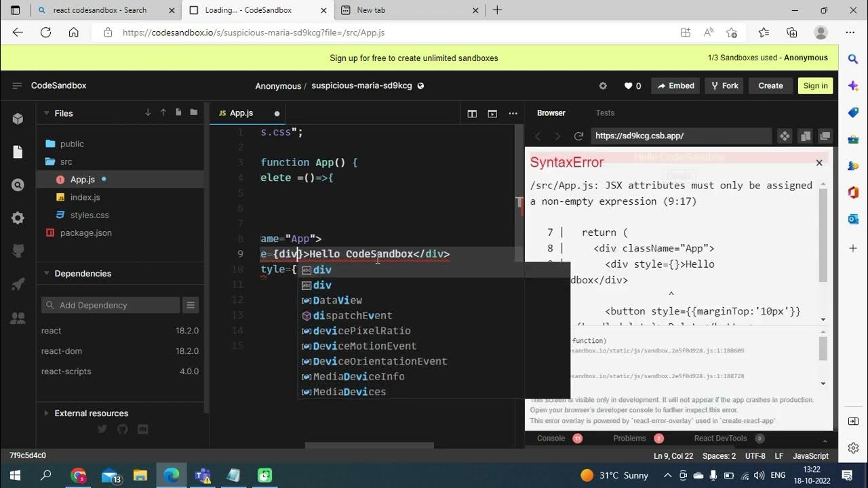Select dispatchEvent autocomplete suggestion
Image resolution: width=868 pixels, height=488 pixels.
(x=434, y=316)
